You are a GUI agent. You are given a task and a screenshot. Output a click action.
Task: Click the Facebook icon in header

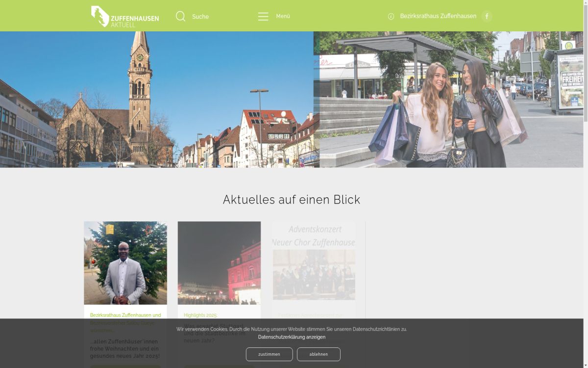[x=487, y=16]
